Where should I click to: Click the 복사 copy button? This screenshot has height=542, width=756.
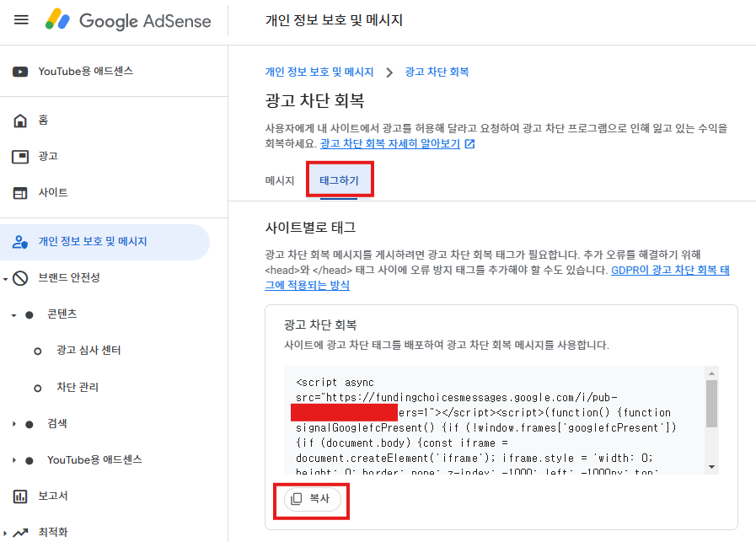(x=312, y=499)
